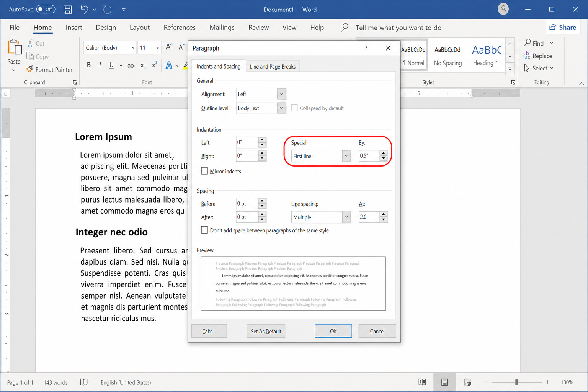Close the Paragraph dialog
Viewport: 588px width, 392px height.
[x=388, y=48]
